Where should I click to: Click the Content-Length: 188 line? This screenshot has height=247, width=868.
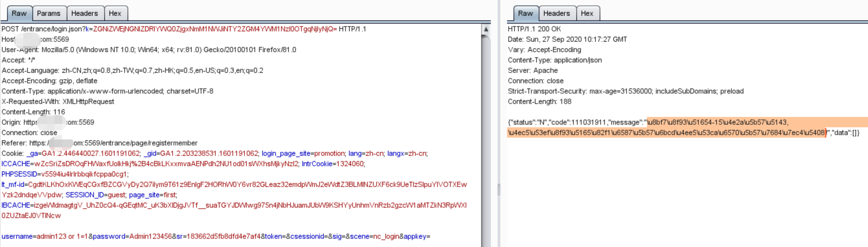point(540,102)
